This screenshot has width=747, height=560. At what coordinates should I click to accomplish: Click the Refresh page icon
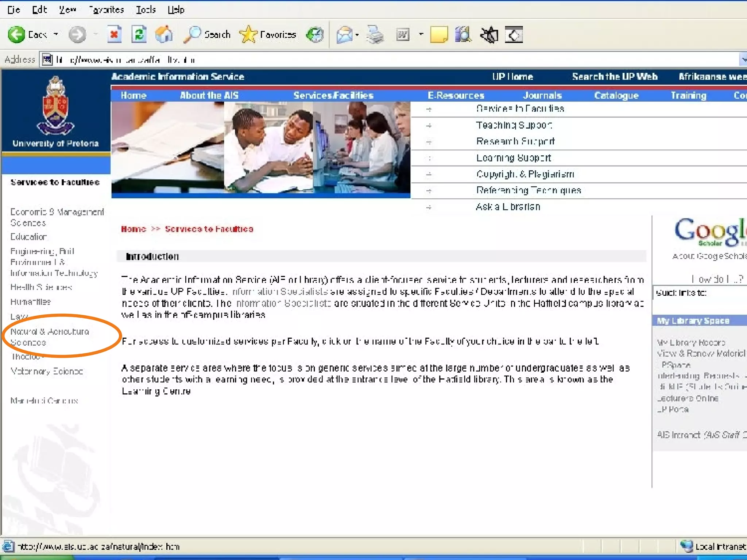tap(139, 35)
